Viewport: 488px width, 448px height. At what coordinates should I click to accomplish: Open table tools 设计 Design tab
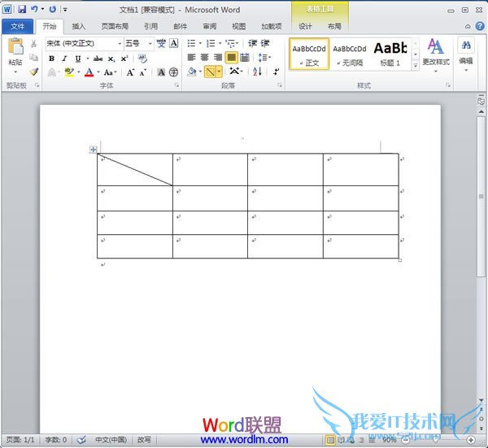click(x=305, y=27)
